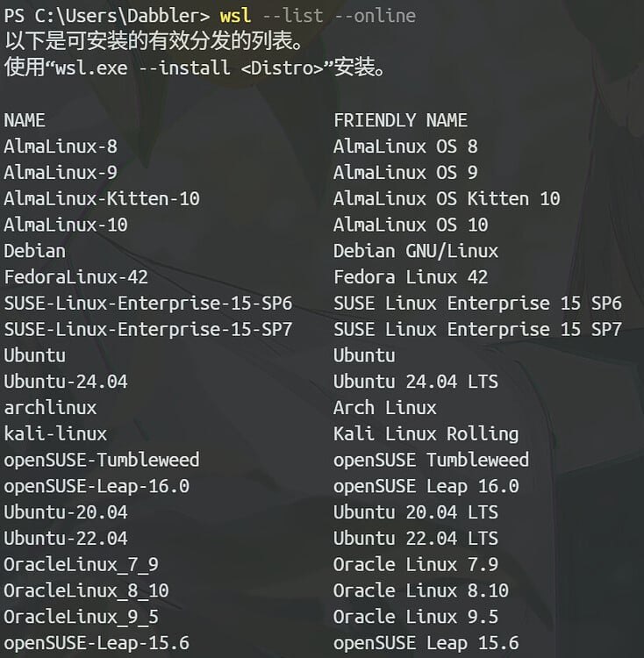
Task: Click the openSUSE-Leap-15.6 distro name
Action: [x=97, y=643]
